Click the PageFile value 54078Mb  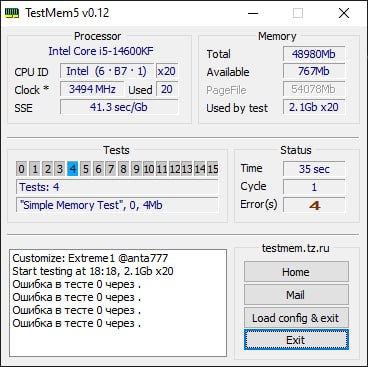click(x=314, y=89)
